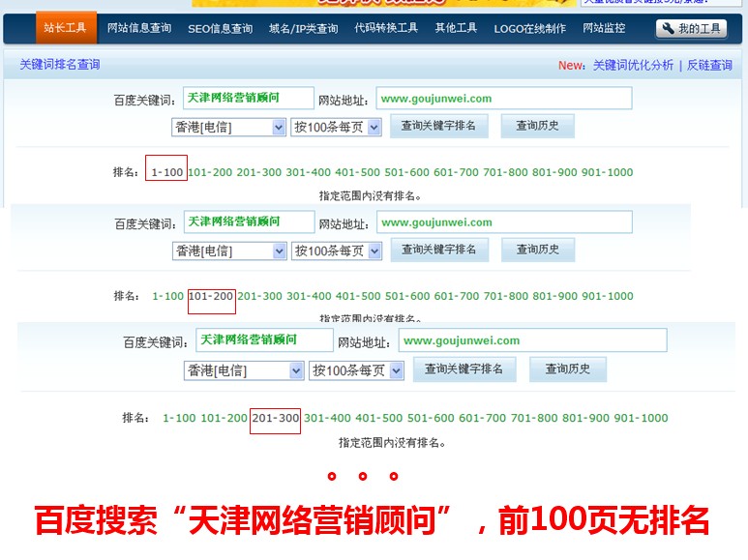Select range 701-800 in the middle panel
The image size is (748, 560).
click(x=506, y=296)
